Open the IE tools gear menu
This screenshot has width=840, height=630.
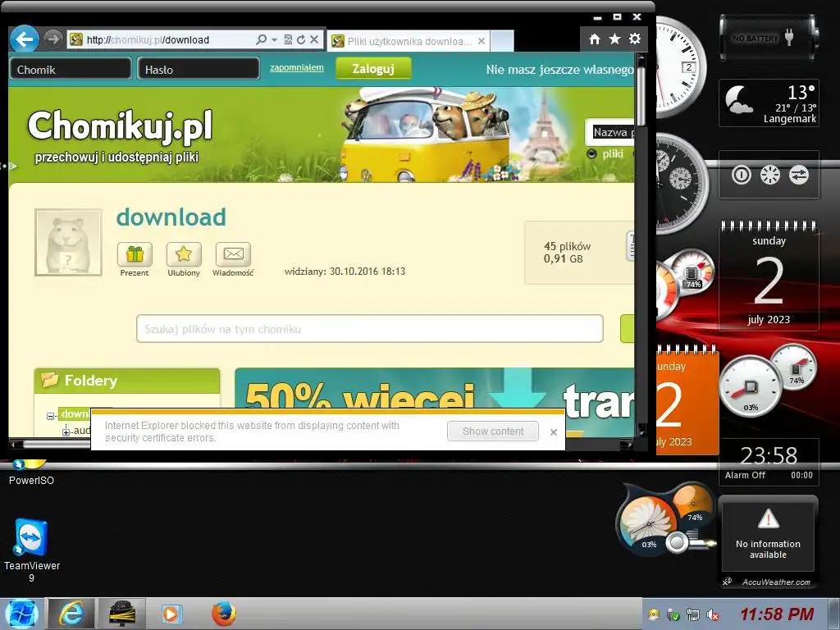point(635,39)
